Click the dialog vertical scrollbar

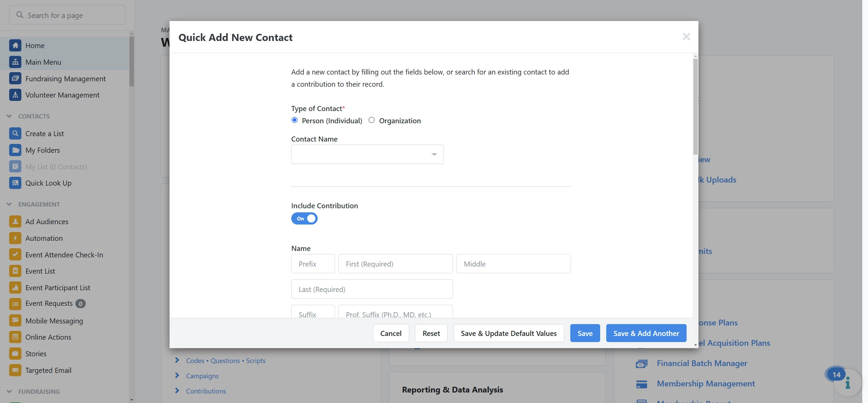pyautogui.click(x=695, y=107)
